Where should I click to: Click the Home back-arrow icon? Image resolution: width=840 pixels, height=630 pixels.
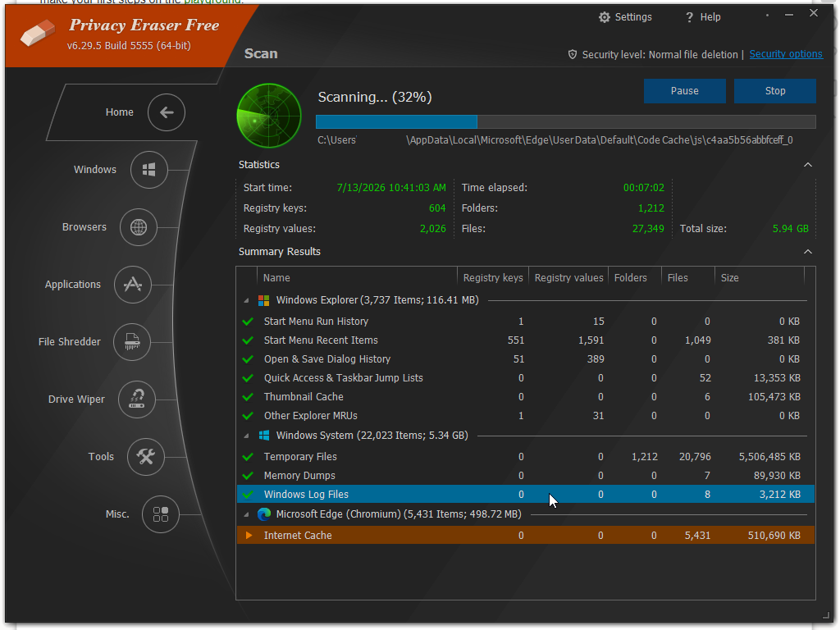(167, 112)
